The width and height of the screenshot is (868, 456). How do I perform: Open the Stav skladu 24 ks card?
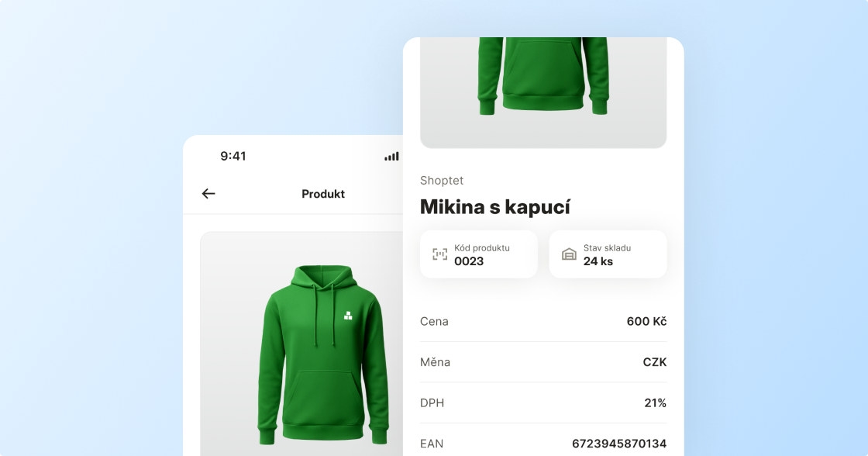point(608,254)
